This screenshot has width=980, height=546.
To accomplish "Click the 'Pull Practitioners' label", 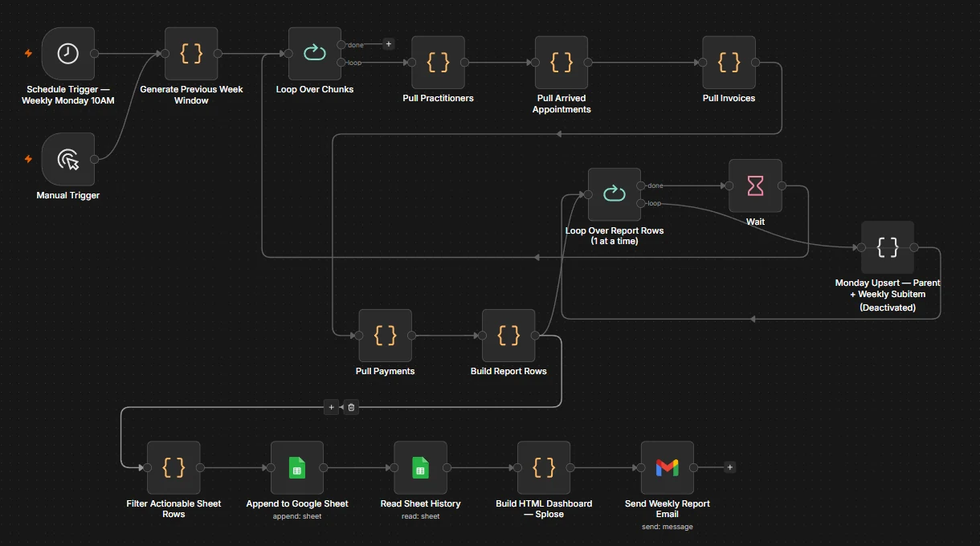I will [x=438, y=98].
